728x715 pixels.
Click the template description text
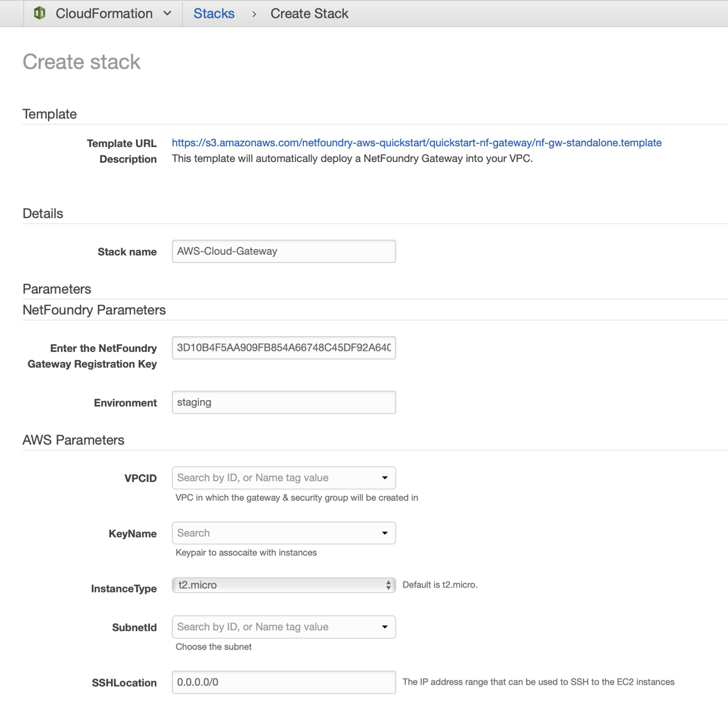tap(352, 158)
